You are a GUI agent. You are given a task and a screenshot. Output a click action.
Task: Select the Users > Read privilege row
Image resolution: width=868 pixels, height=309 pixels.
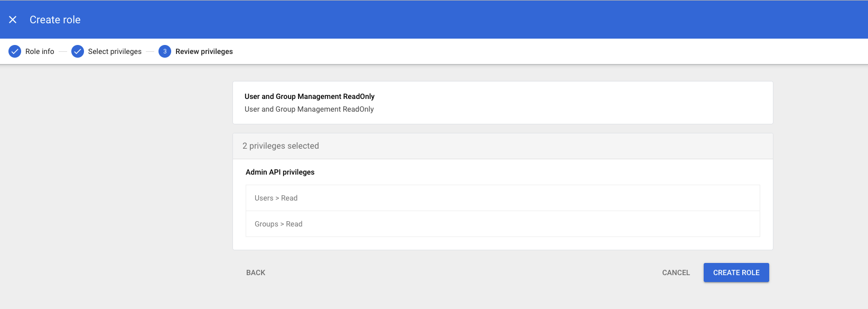502,198
